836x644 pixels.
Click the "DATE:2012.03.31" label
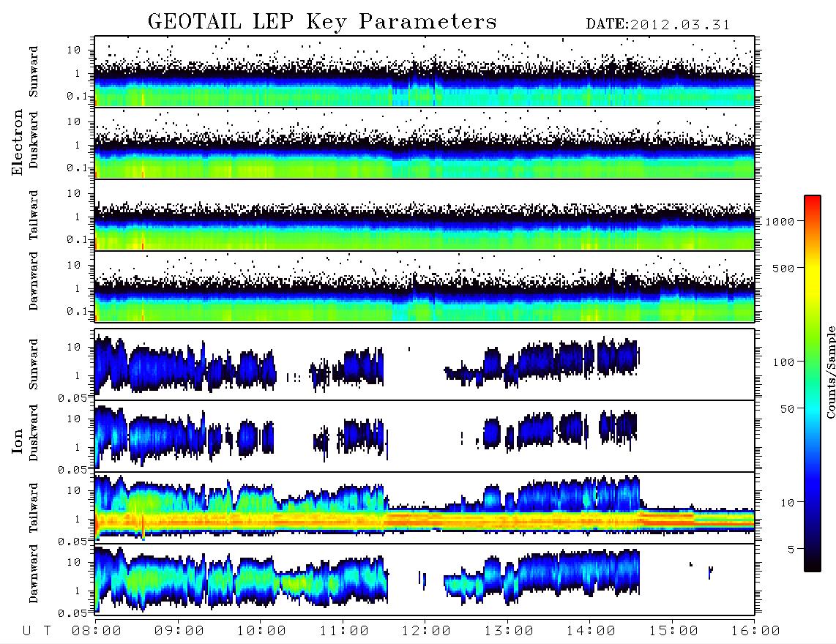pos(658,25)
